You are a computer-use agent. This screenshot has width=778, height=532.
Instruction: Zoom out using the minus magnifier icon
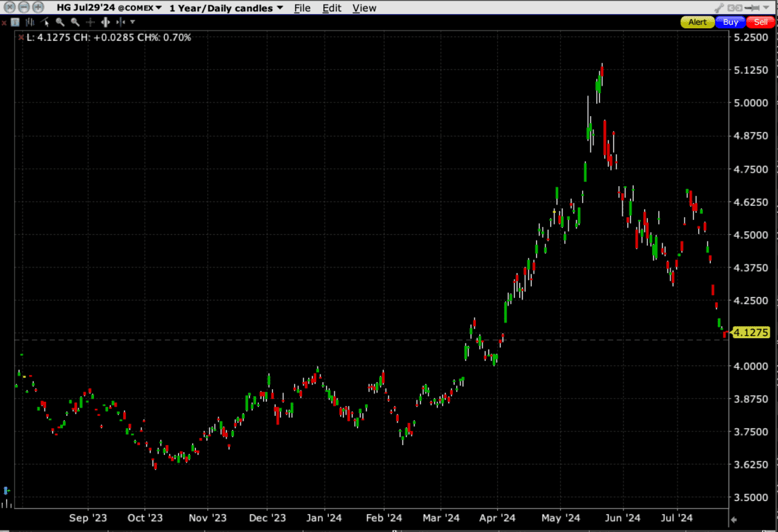coord(75,22)
